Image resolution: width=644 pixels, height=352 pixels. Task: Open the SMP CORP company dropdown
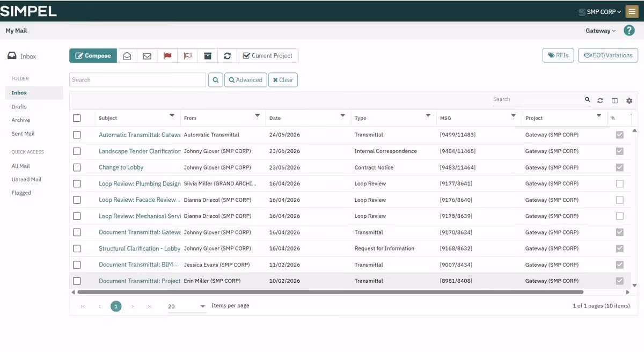tap(600, 12)
